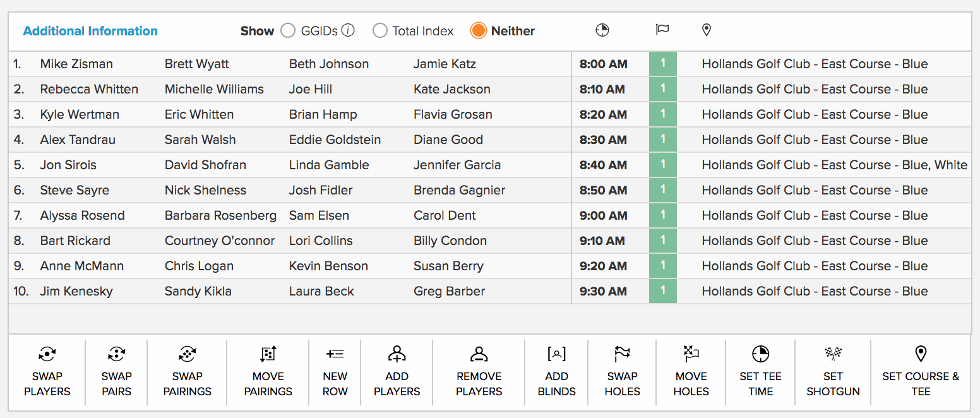Image resolution: width=980 pixels, height=418 pixels.
Task: Use the Move Pairings tool
Action: coord(267,371)
